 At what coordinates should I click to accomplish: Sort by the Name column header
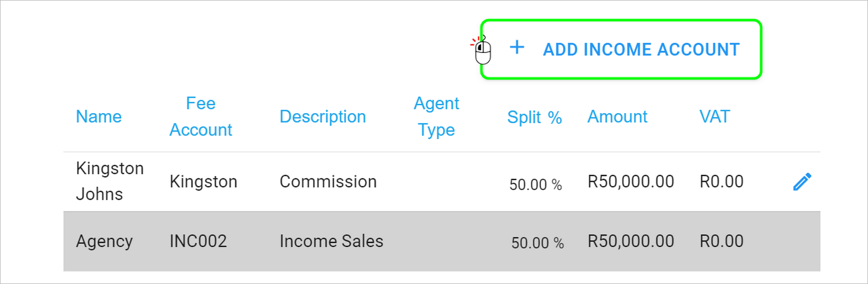[98, 116]
